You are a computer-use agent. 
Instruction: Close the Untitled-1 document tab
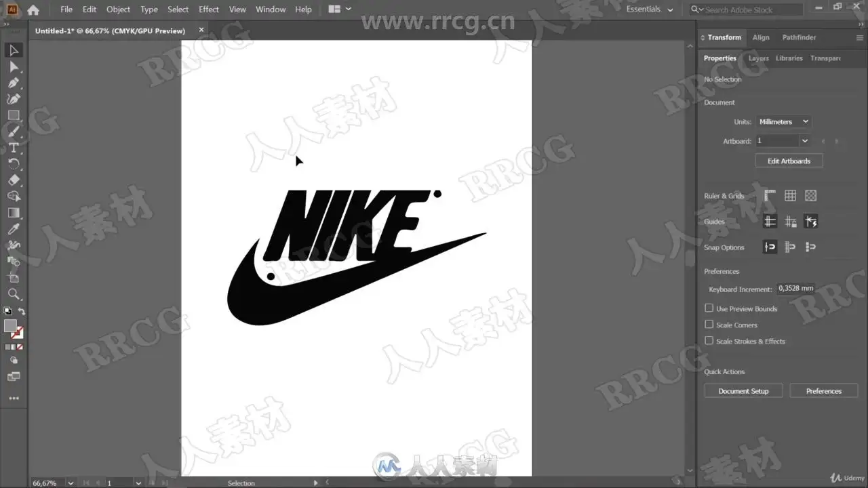click(x=201, y=30)
